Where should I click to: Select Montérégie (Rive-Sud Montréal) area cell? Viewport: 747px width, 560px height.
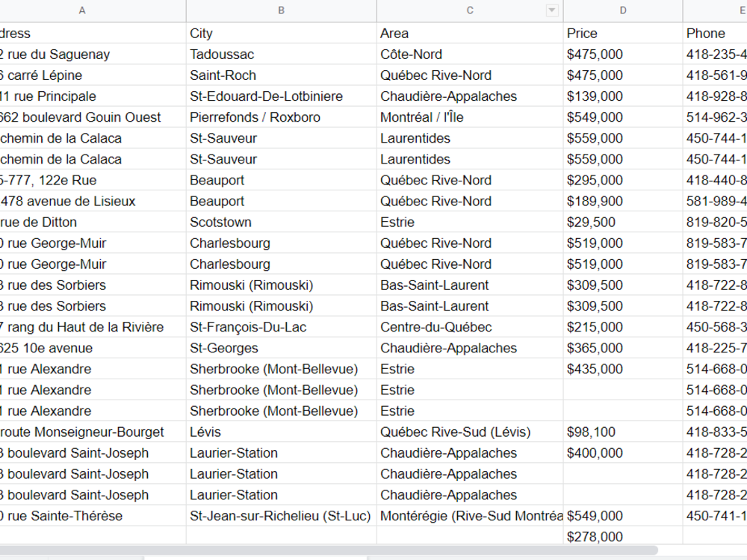click(x=470, y=516)
